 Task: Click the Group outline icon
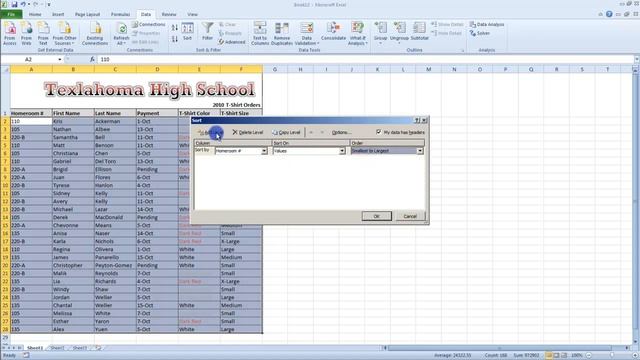click(x=380, y=33)
